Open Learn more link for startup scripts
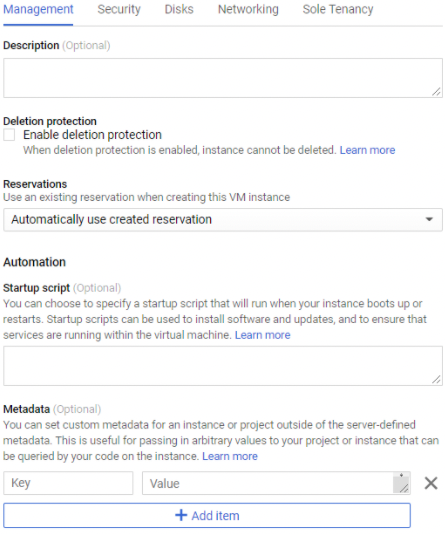 [x=263, y=335]
